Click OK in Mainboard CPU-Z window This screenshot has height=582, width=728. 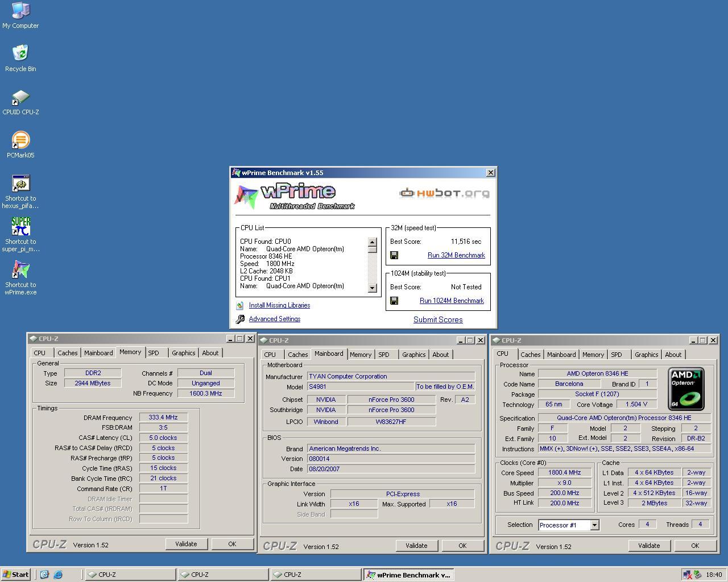coord(462,546)
